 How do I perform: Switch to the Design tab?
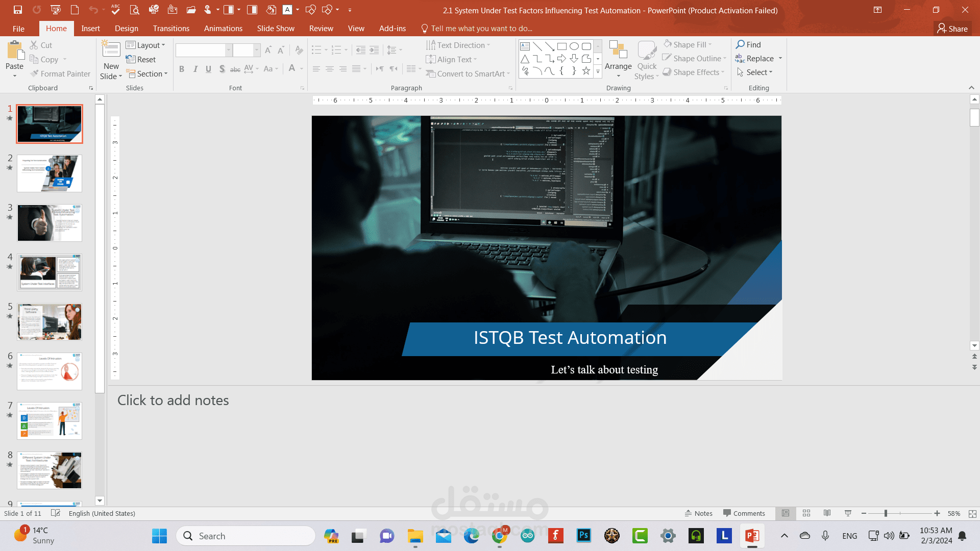[126, 29]
